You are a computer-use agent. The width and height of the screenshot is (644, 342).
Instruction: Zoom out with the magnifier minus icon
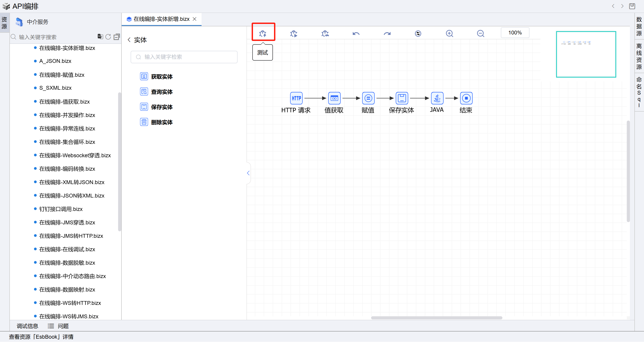[480, 34]
